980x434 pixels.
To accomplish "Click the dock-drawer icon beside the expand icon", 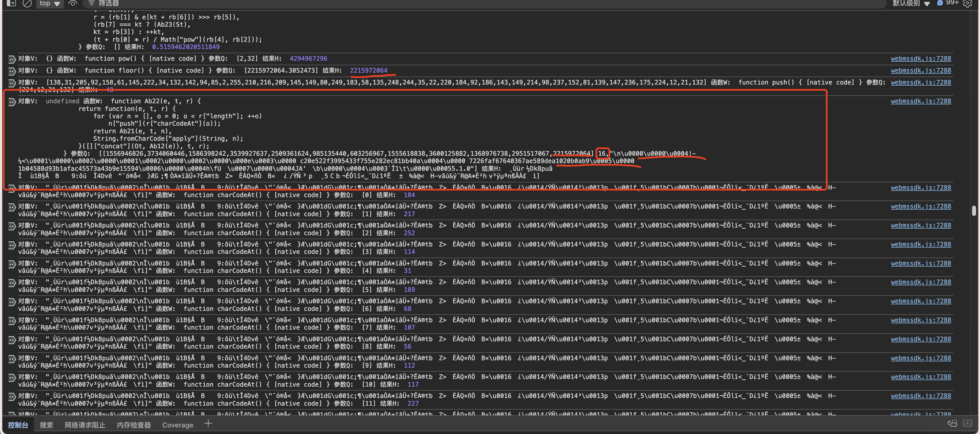I will point(952,423).
